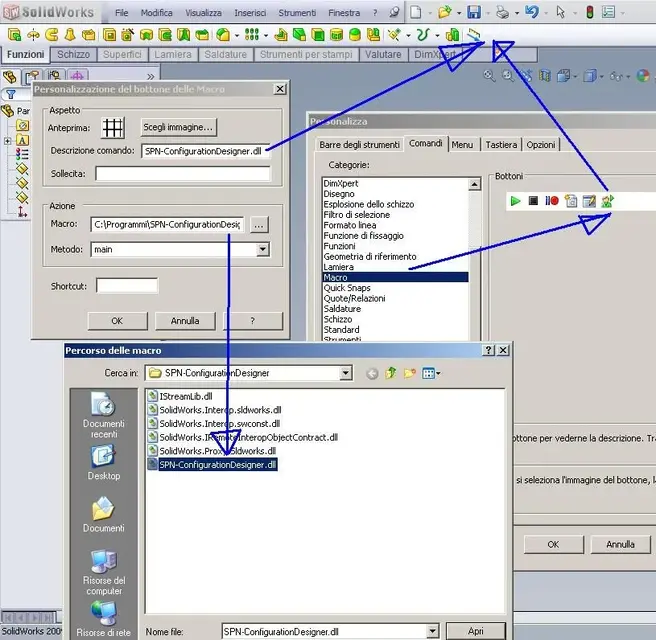
Task: Click the New Macro Button icon
Action: [607, 201]
